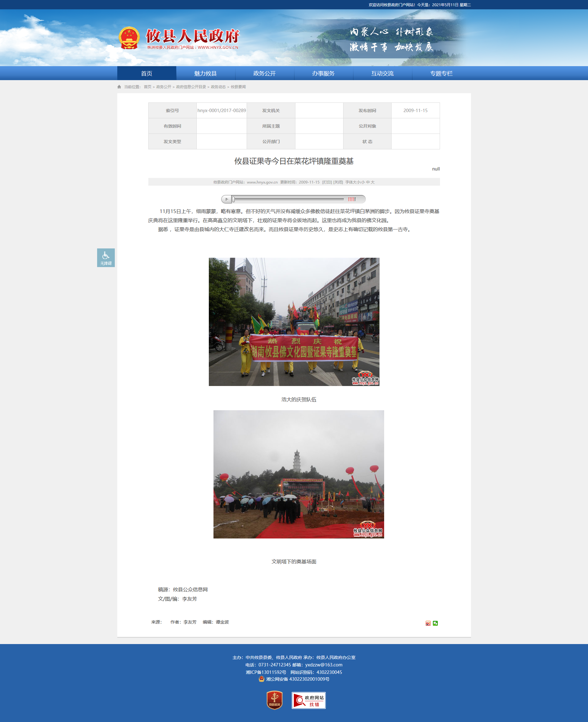Click the national emblem logo in header
588x722 pixels.
pos(129,38)
